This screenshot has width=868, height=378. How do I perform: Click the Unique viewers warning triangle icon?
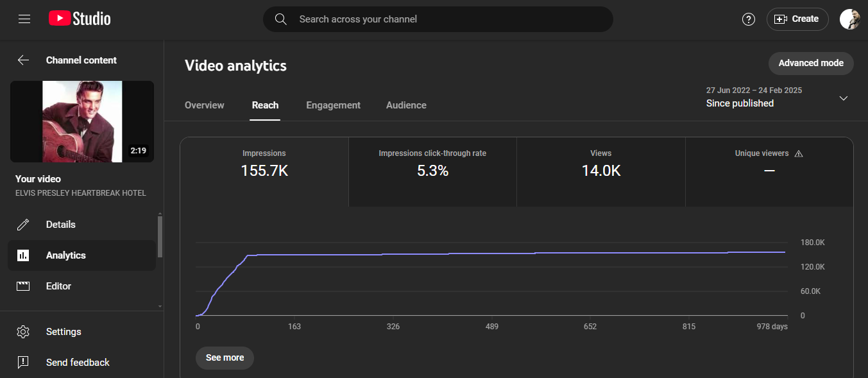tap(799, 154)
